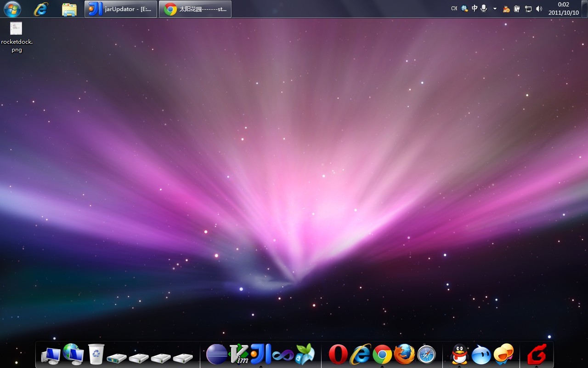The image size is (588, 368).
Task: Open the Recycle Bin in dock
Action: pyautogui.click(x=96, y=354)
